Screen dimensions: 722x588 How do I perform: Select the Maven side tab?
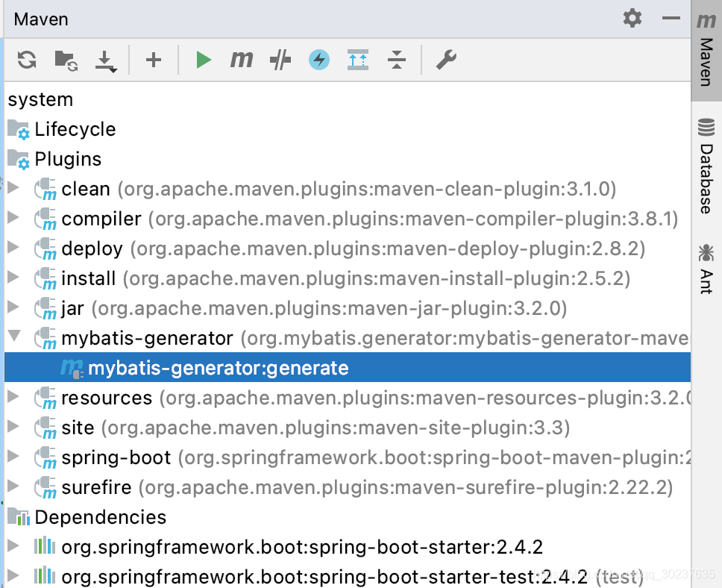tap(706, 50)
